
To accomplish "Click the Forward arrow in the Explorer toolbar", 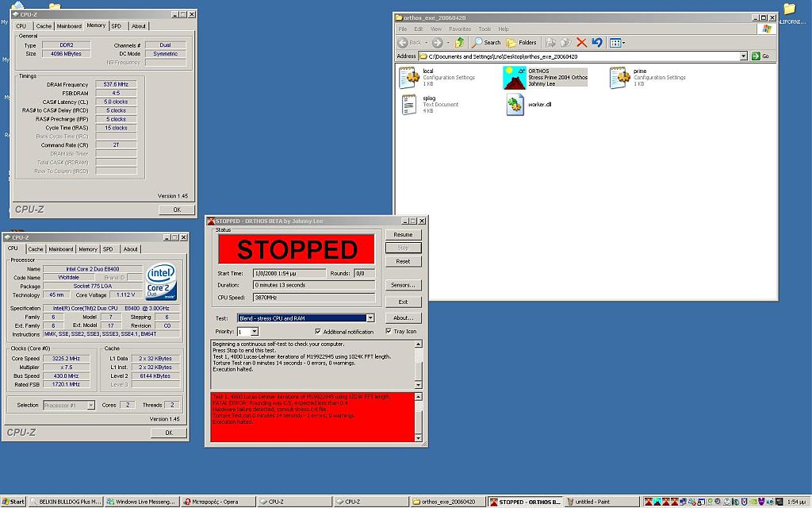I will pos(438,43).
